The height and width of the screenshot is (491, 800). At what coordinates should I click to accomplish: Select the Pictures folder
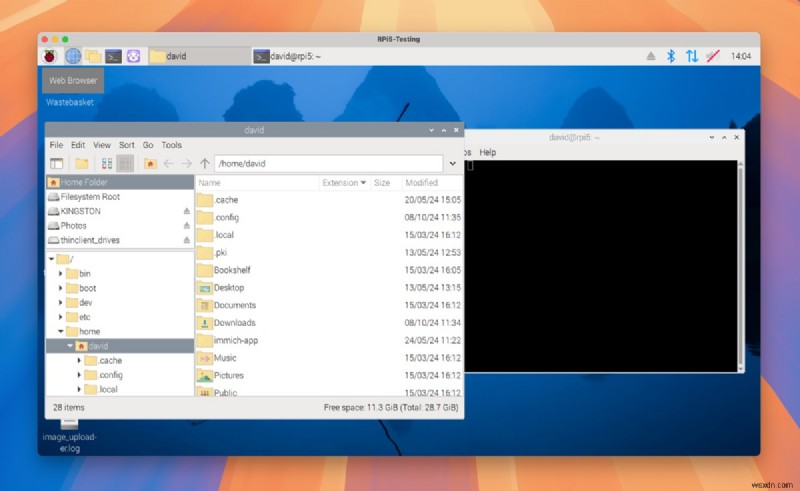[329, 375]
